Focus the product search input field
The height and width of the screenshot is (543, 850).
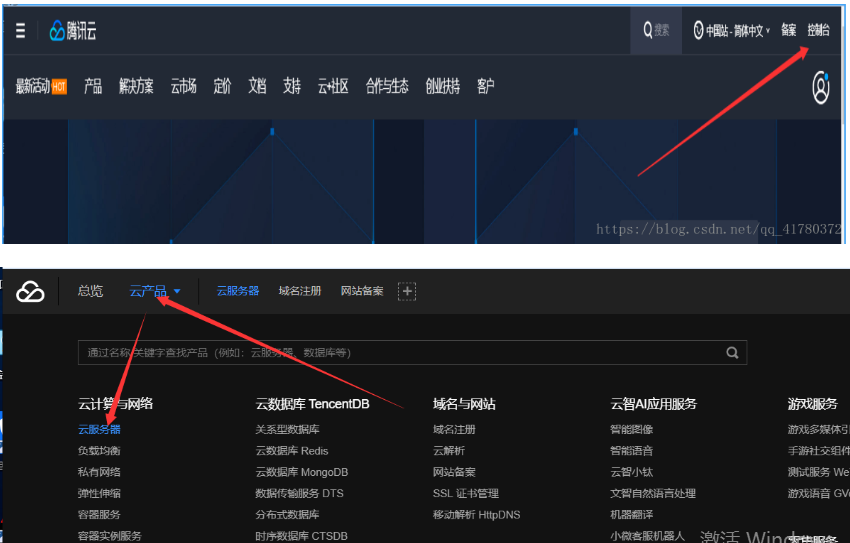pos(412,353)
